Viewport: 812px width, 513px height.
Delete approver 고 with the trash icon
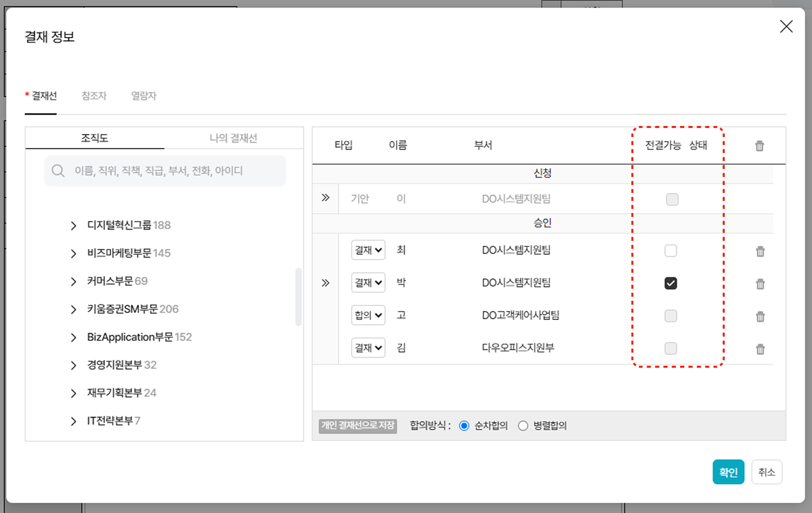click(760, 316)
